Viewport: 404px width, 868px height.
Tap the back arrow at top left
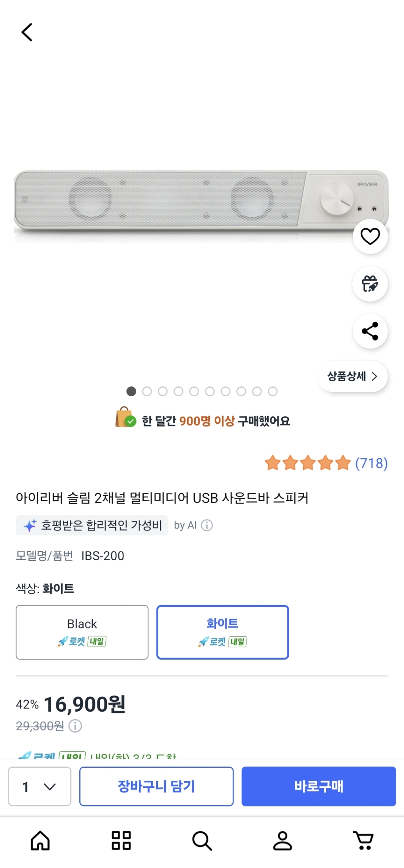26,32
